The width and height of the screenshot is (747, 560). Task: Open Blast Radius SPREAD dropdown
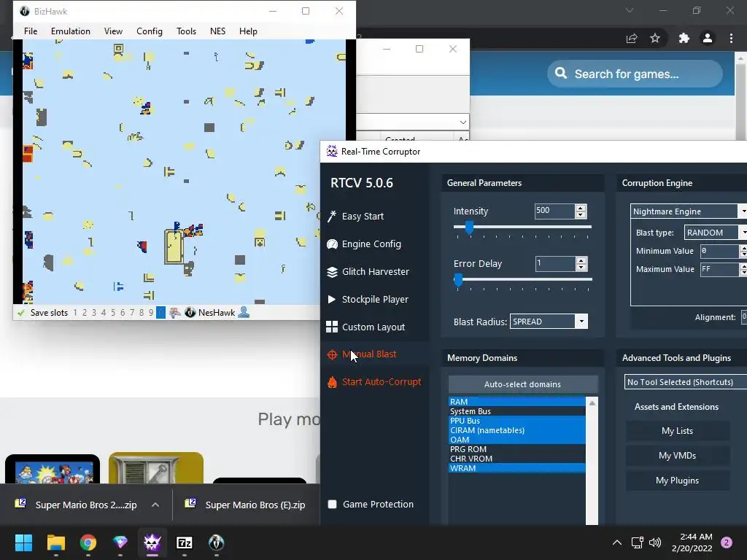pos(581,322)
